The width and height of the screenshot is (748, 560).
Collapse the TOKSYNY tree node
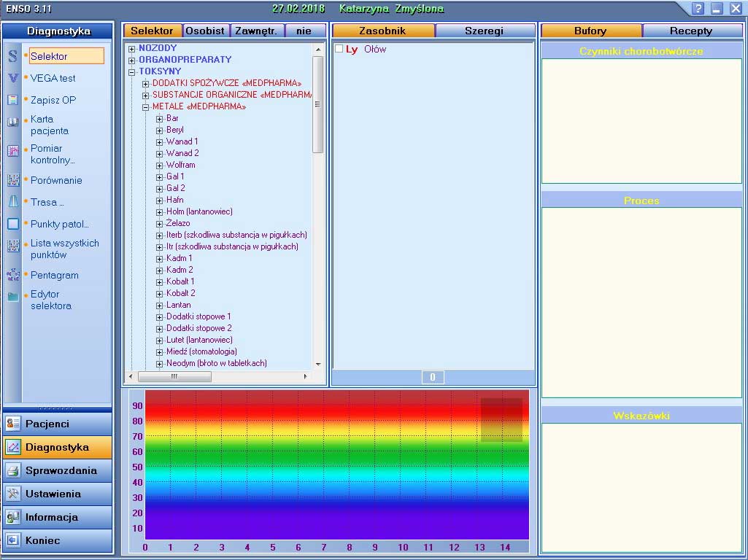132,72
